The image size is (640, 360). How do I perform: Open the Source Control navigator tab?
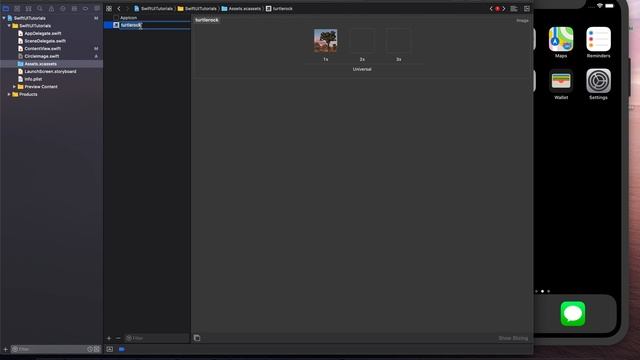tap(17, 9)
